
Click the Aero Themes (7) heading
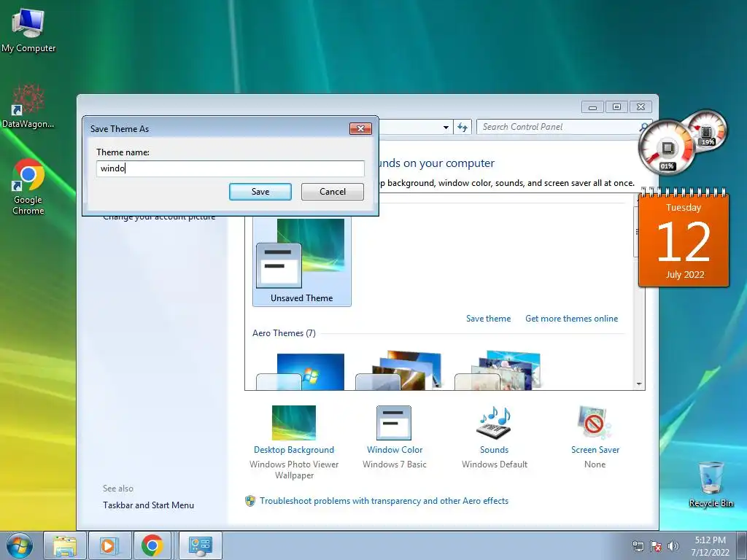[284, 333]
